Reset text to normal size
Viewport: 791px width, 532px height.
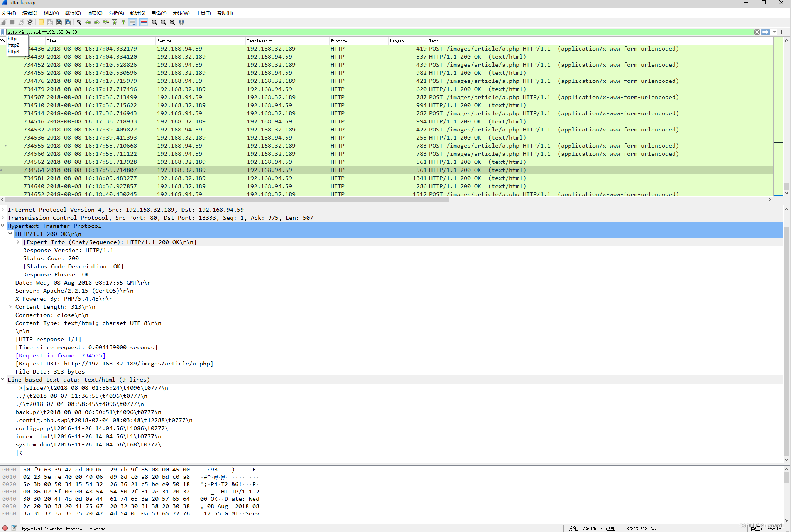[x=172, y=22]
